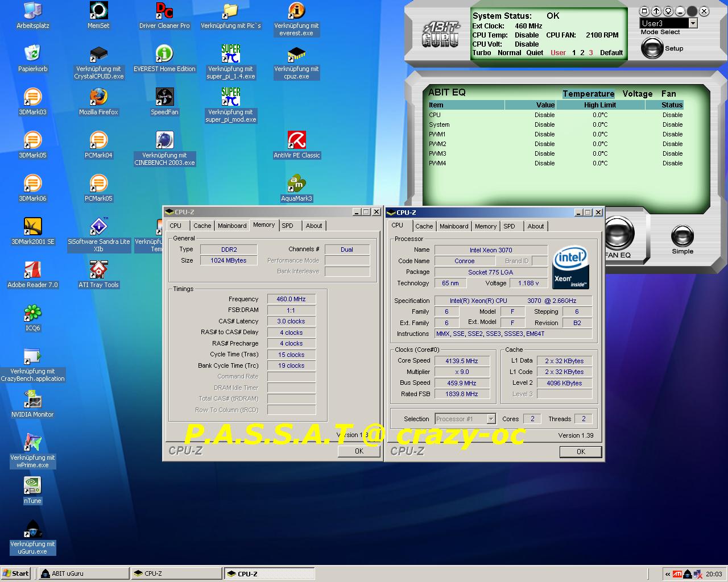The height and width of the screenshot is (582, 728).
Task: Select User profile 2 in uGuru
Action: [x=582, y=53]
